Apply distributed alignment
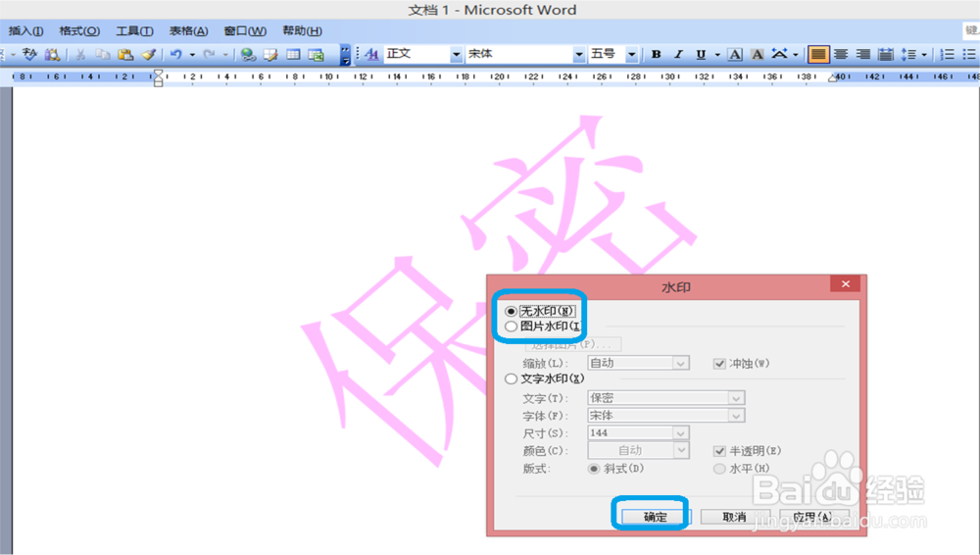 pyautogui.click(x=886, y=55)
